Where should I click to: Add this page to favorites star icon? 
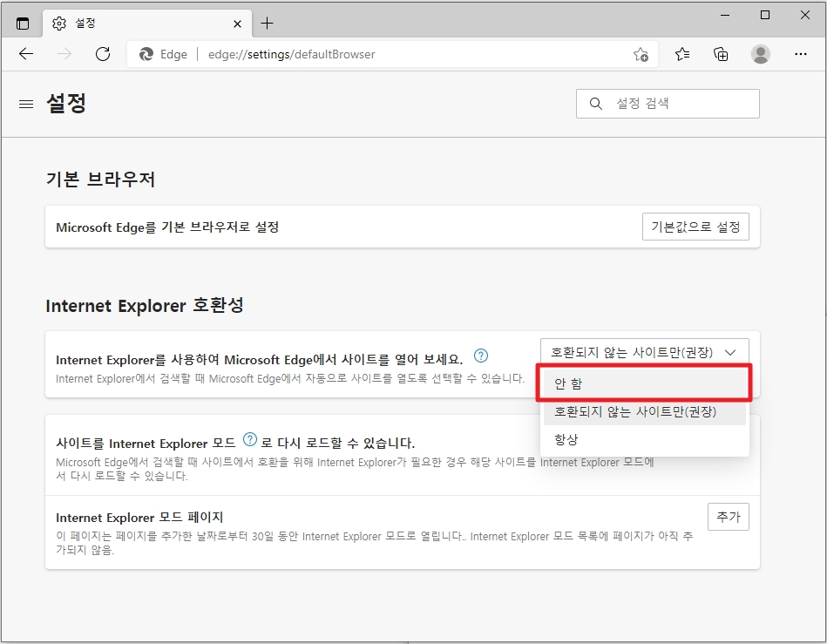click(x=641, y=54)
